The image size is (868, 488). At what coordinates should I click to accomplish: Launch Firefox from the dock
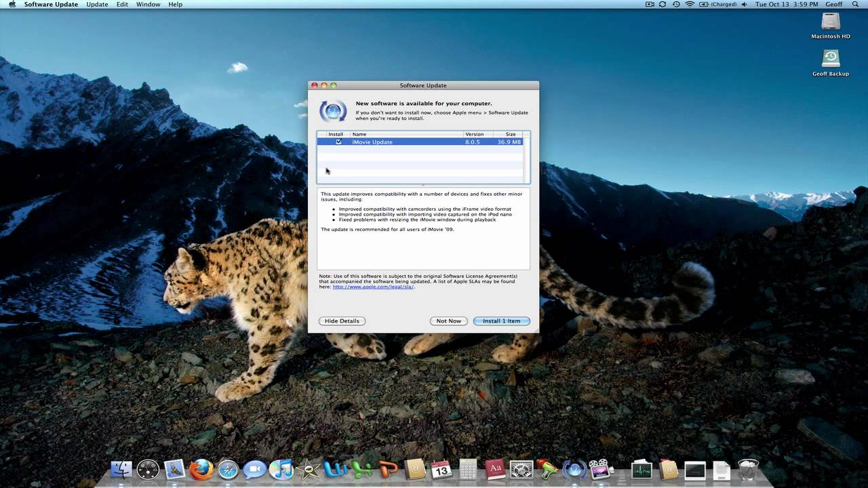201,469
